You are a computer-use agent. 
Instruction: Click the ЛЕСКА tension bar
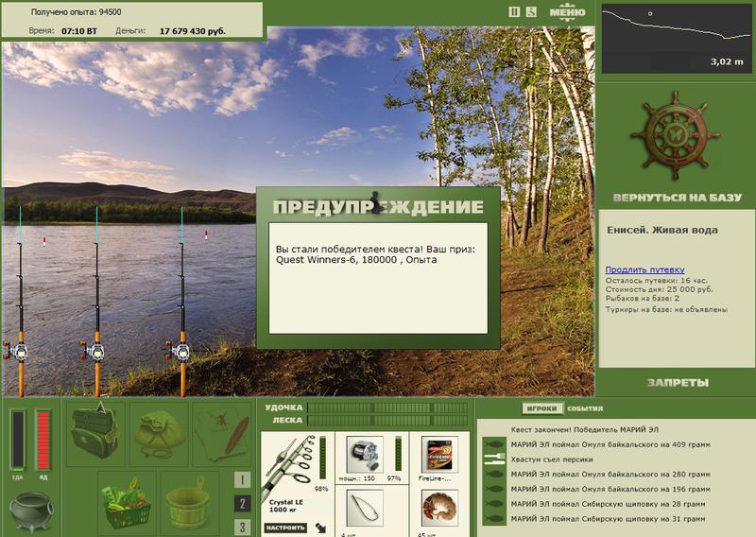click(387, 420)
